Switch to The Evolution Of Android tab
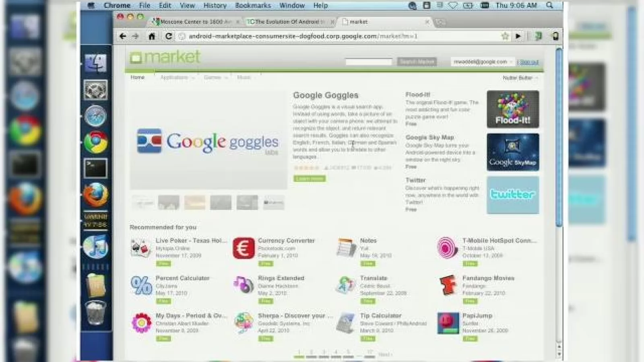The image size is (644, 362). pyautogui.click(x=290, y=22)
